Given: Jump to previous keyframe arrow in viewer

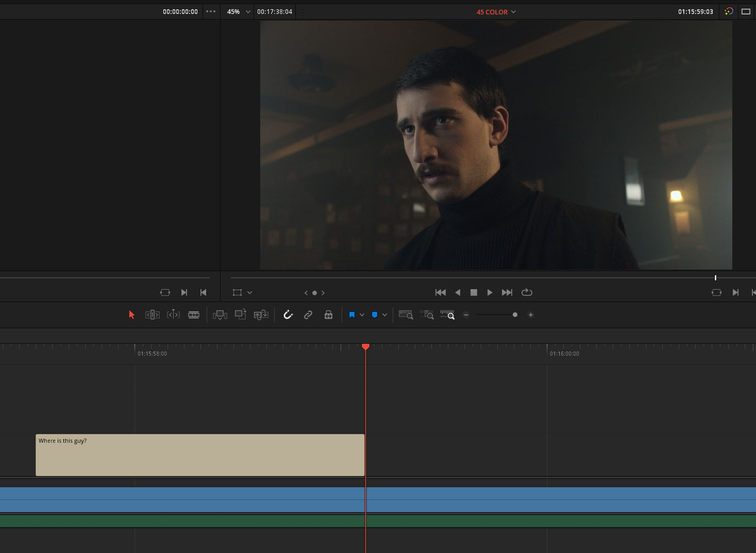Looking at the screenshot, I should [x=306, y=293].
